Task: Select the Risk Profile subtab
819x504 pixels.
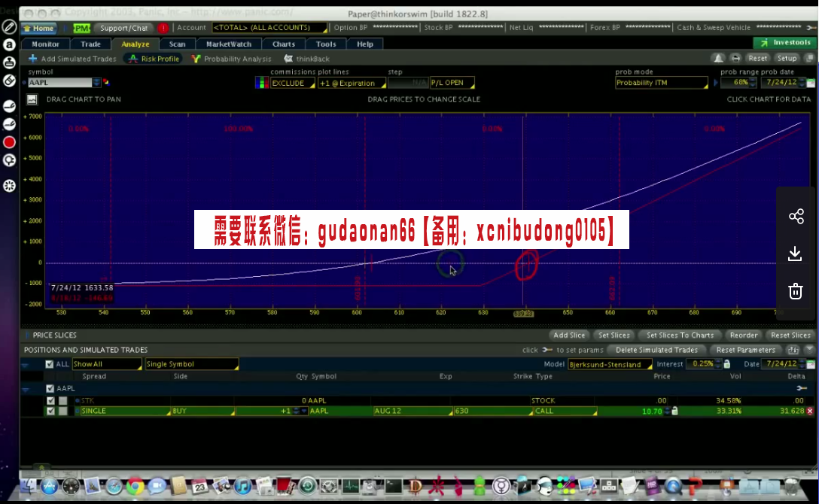Action: click(154, 59)
